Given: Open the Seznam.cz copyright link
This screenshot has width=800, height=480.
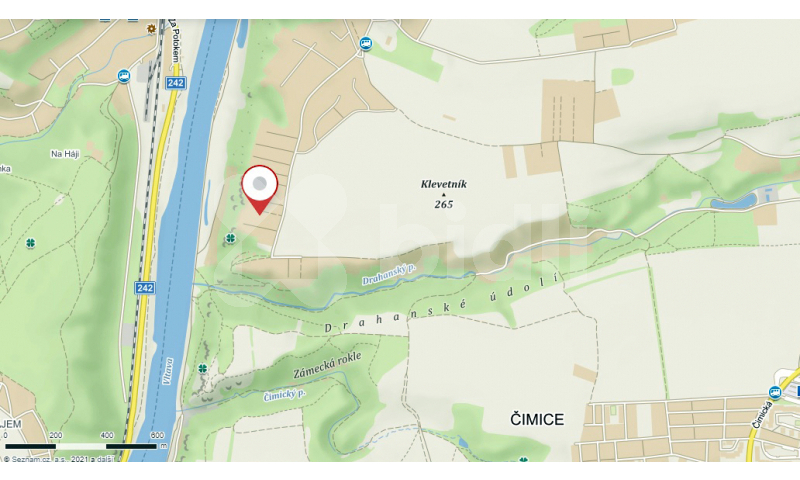Looking at the screenshot, I should point(60,459).
